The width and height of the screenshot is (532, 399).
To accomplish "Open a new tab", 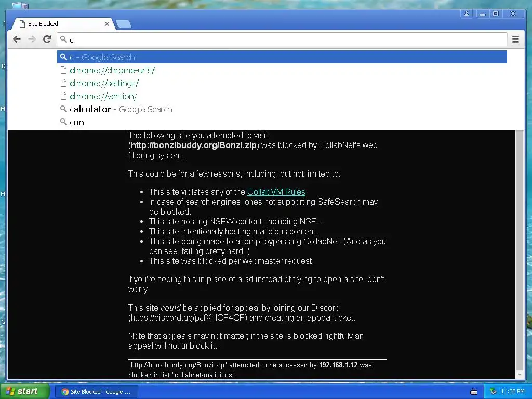I will (x=124, y=24).
